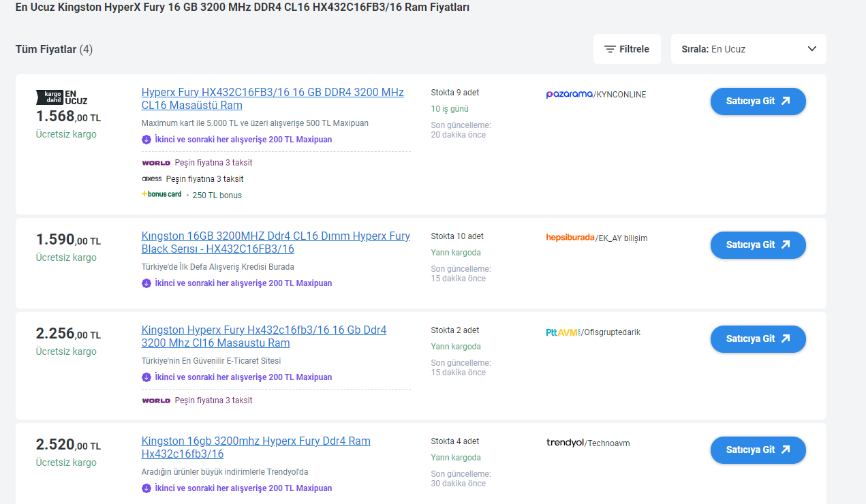Click Technoavm seller name
Viewport: 866px width, 504px height.
click(x=609, y=443)
